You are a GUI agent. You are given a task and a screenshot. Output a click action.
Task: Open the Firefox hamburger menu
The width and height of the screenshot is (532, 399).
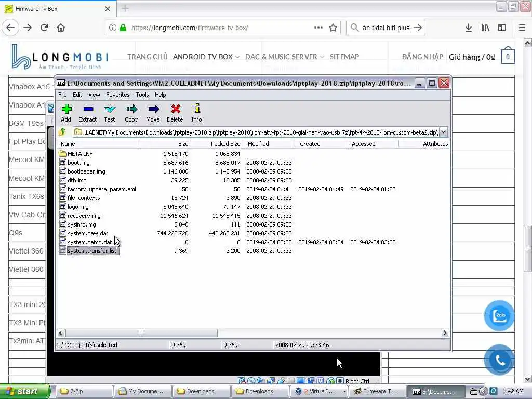tap(522, 28)
